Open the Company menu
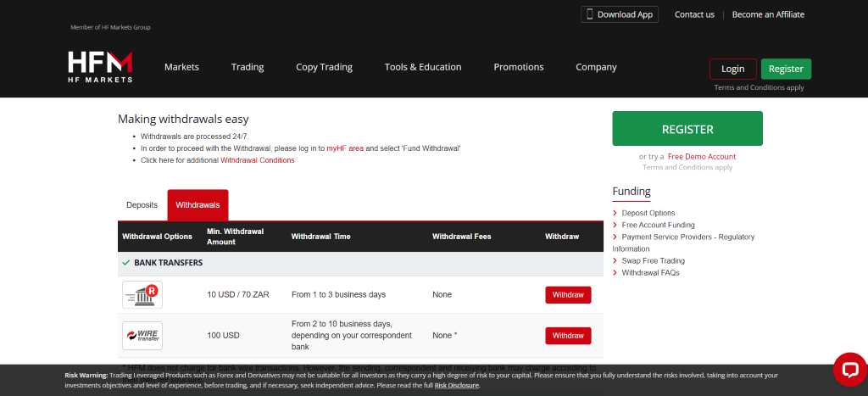The image size is (868, 396). (596, 67)
